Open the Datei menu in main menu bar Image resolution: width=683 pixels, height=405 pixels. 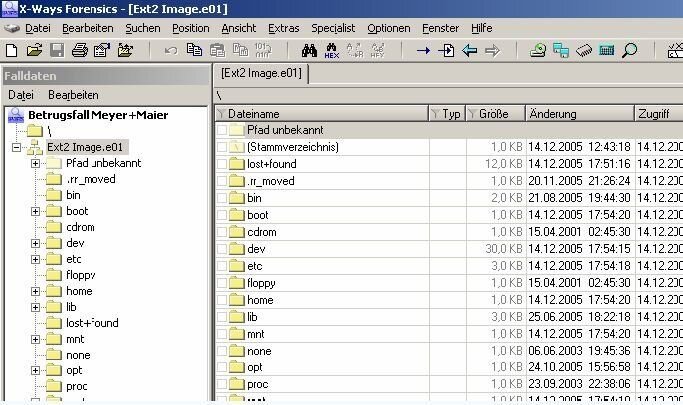pos(38,28)
